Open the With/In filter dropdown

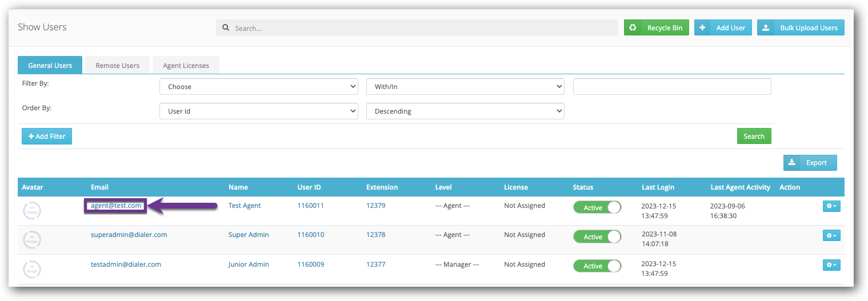465,87
